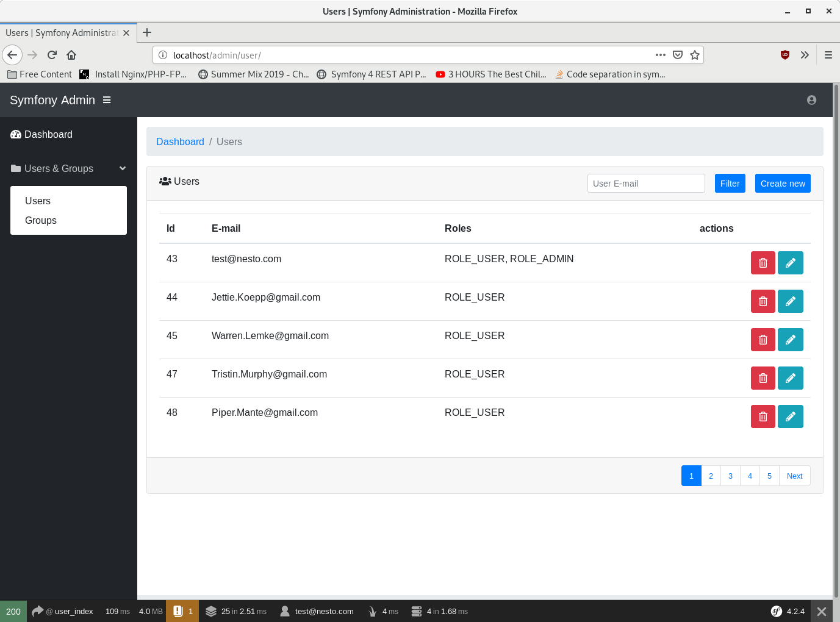Open Install Nginx/PHP-FP bookmark
This screenshot has height=622, width=840.
133,74
